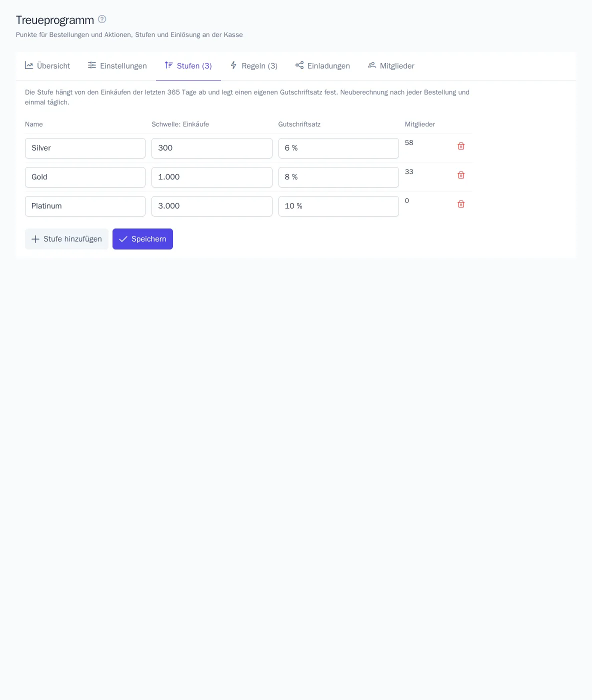Click the Platinum Gutschriftsatz field showing 10 %
The width and height of the screenshot is (592, 700).
(338, 206)
